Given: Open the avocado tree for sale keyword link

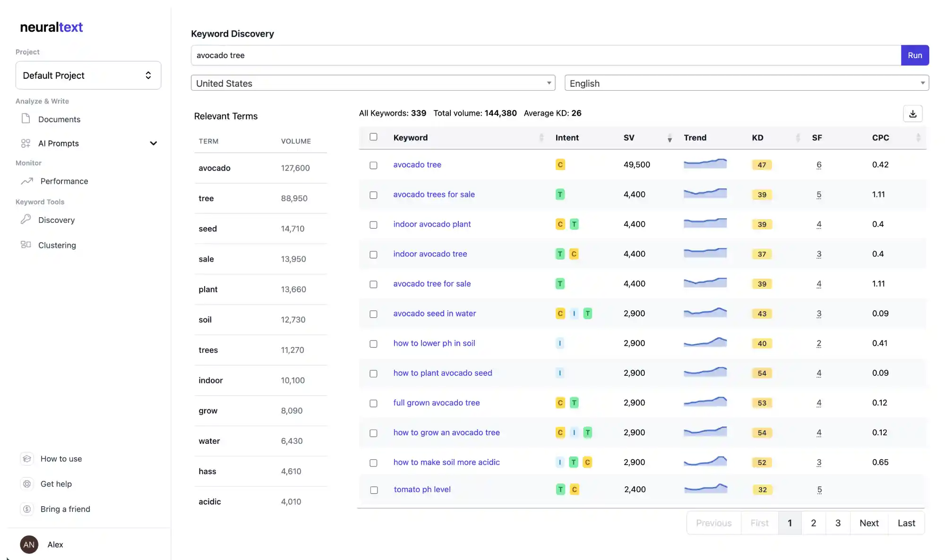Looking at the screenshot, I should coord(432,283).
